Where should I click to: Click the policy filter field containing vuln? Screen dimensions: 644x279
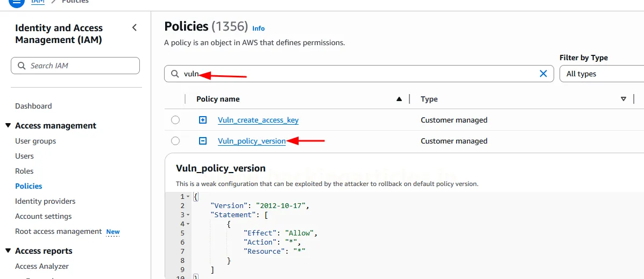pyautogui.click(x=359, y=74)
